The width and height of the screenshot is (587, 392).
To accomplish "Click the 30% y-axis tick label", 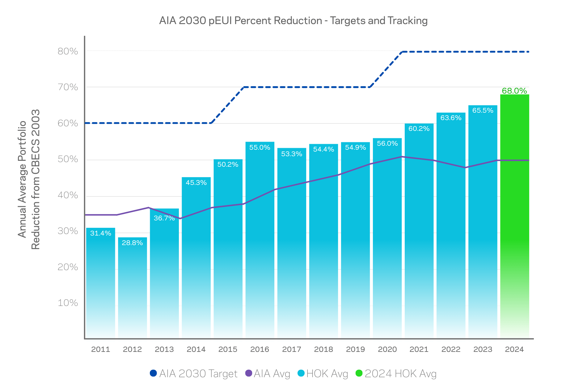I will [x=68, y=231].
